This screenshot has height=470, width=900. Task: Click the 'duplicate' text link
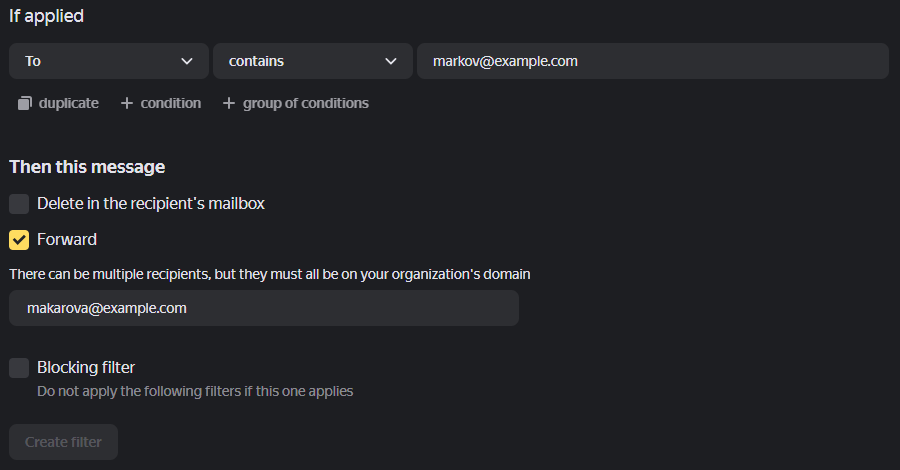click(69, 103)
